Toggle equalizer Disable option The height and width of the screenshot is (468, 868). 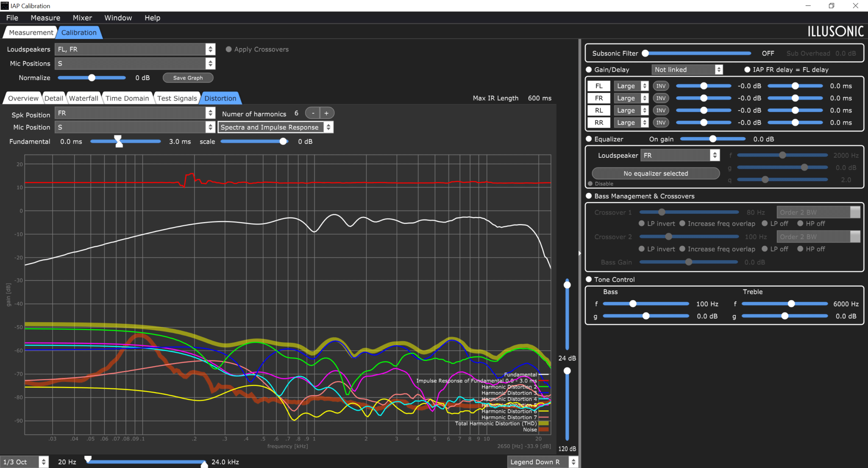(590, 184)
